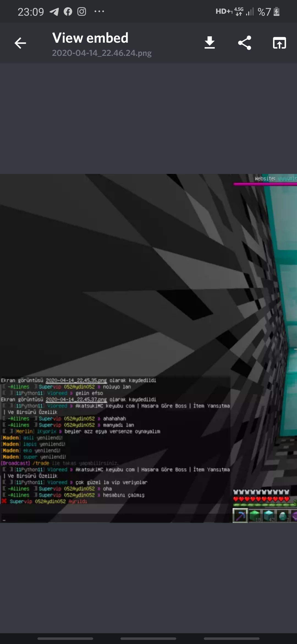Tap the embedded Minecraft screenshot image

tap(148, 348)
